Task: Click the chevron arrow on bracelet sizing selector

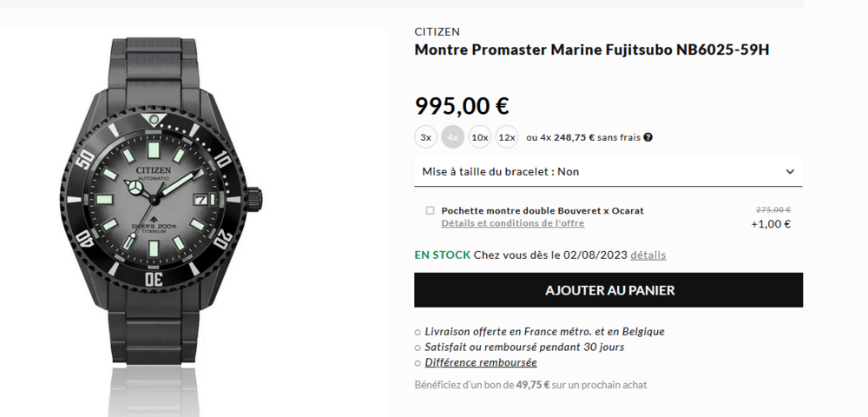Action: [x=790, y=172]
